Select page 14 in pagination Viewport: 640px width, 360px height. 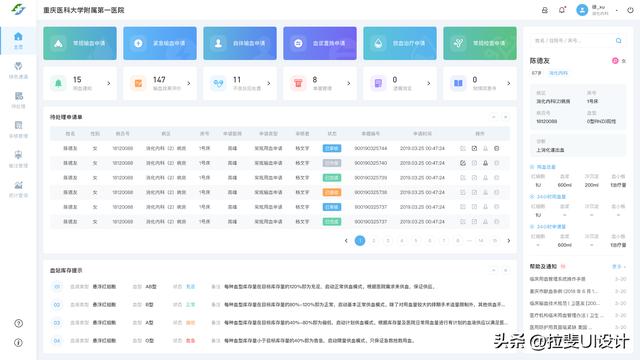[481, 241]
